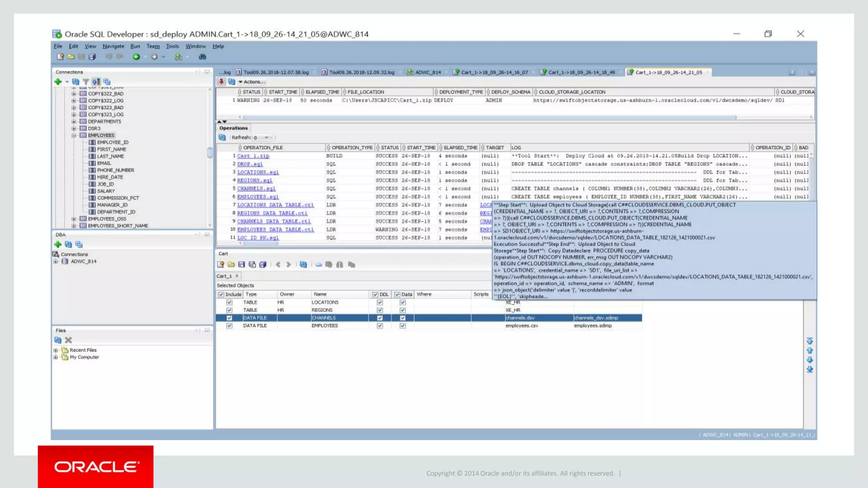Open the LOC_ID_PK.sql link

coord(258,238)
